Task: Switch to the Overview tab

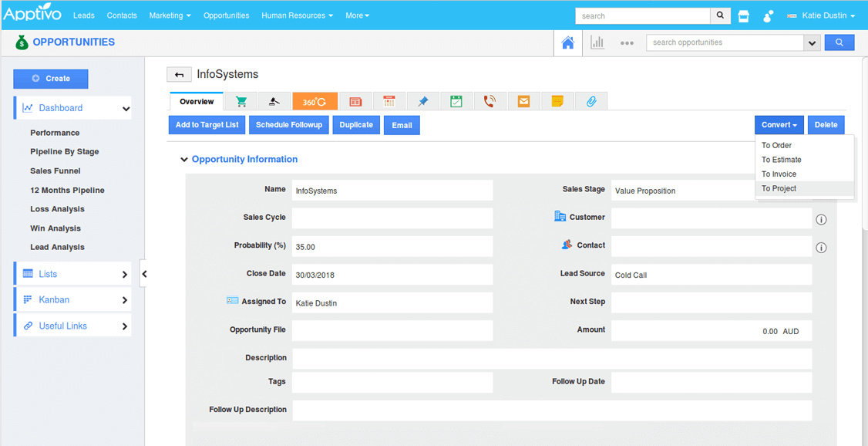Action: point(196,101)
